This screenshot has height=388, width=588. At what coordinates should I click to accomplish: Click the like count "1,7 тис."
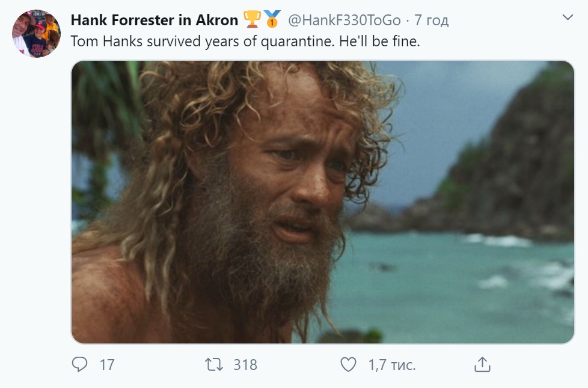(x=392, y=365)
